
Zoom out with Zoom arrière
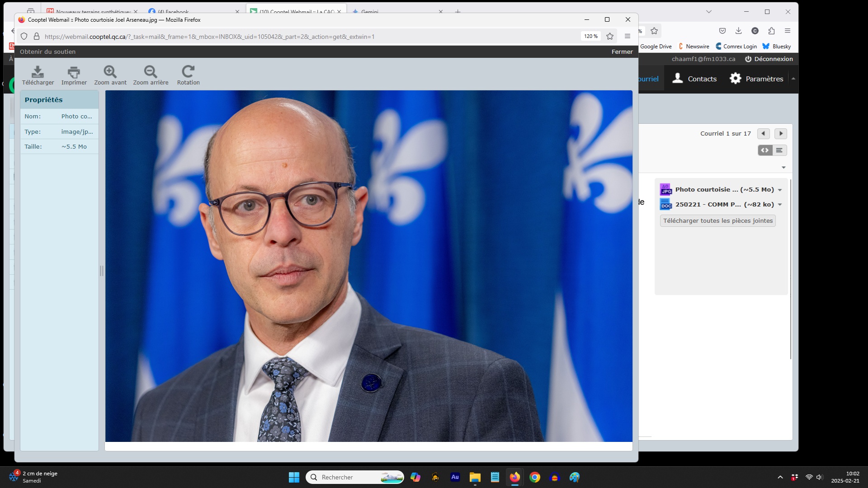151,72
